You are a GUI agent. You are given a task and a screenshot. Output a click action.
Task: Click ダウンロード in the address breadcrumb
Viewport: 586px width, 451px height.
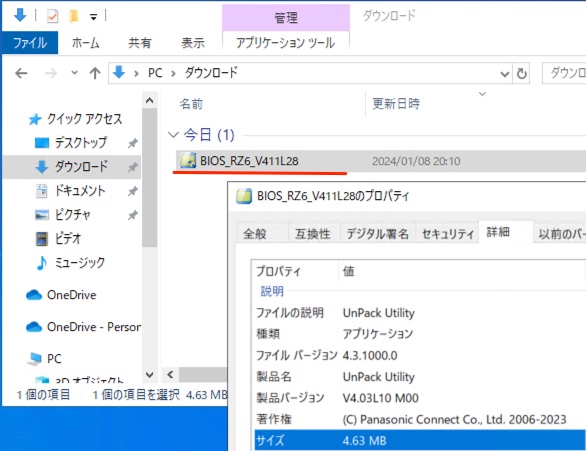[211, 73]
